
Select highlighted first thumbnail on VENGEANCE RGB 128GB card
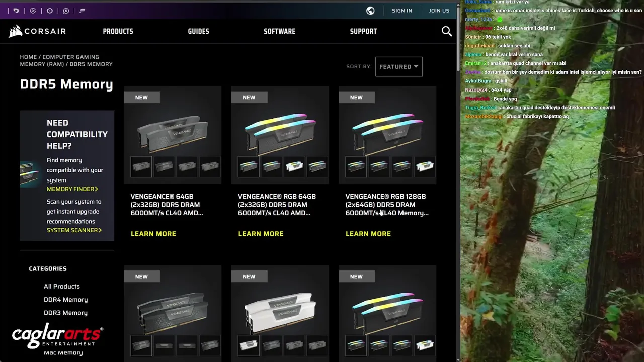click(356, 167)
